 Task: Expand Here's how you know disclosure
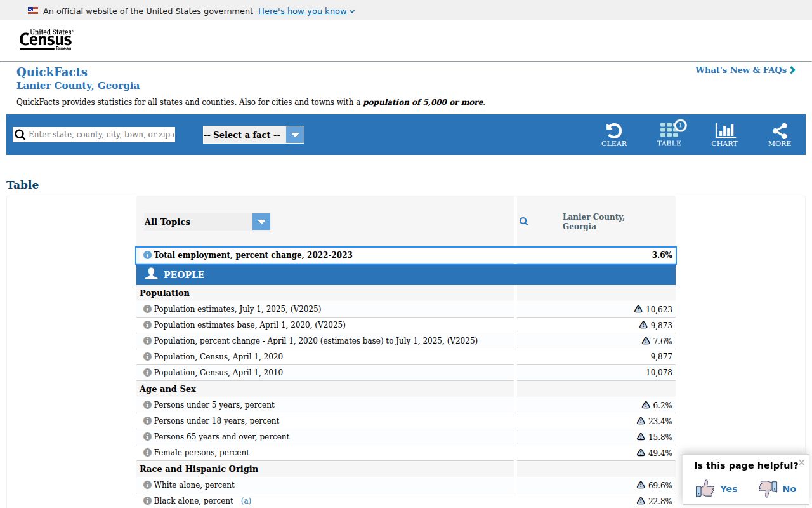pos(306,11)
